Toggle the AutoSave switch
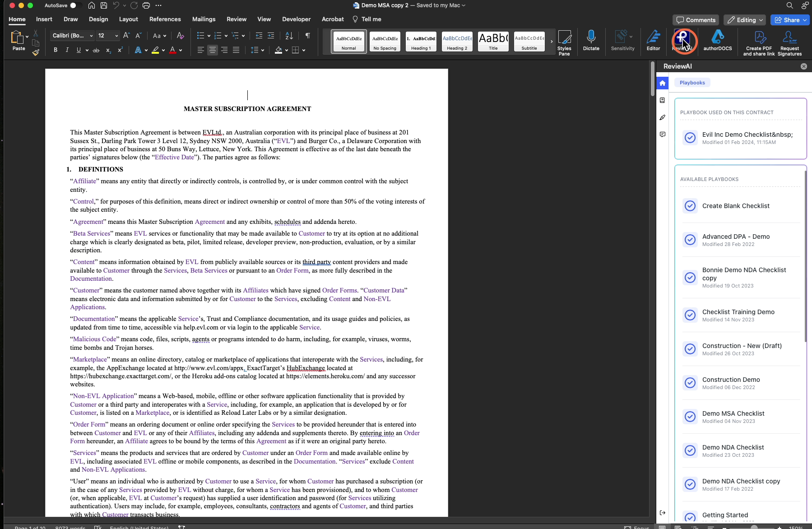This screenshot has width=812, height=529. 76,5
